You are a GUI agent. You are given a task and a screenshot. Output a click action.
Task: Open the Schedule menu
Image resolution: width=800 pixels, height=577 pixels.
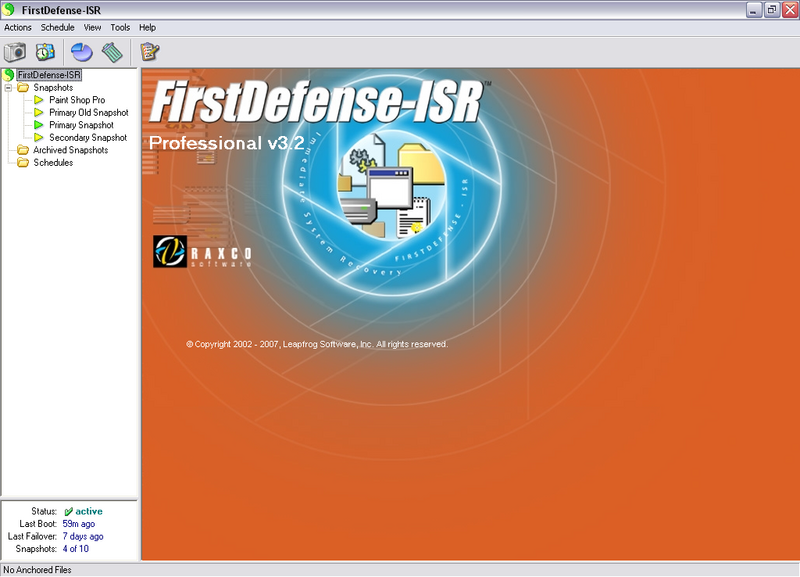point(58,28)
